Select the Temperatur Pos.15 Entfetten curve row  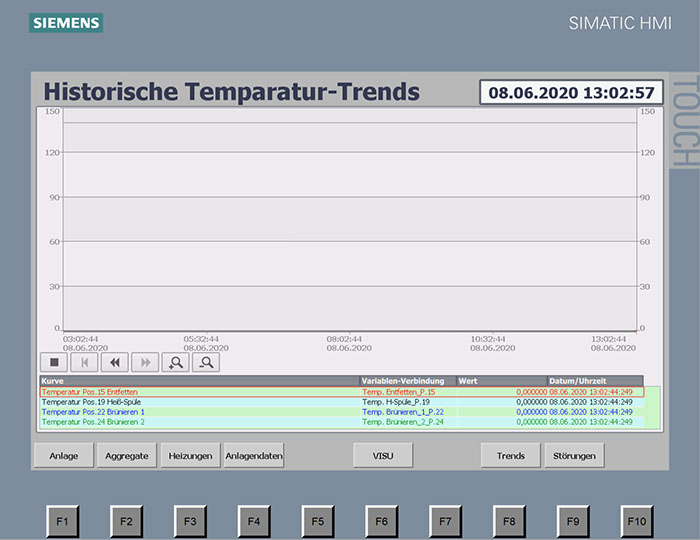point(200,392)
